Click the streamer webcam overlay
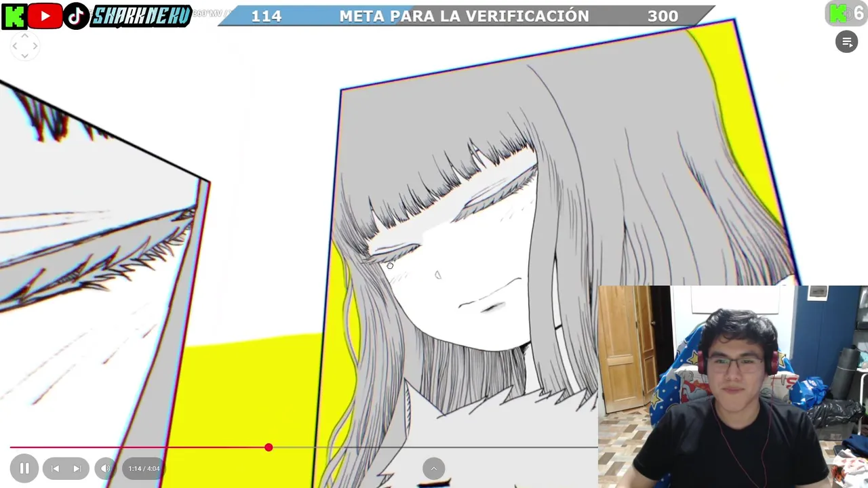868x488 pixels. (x=733, y=386)
